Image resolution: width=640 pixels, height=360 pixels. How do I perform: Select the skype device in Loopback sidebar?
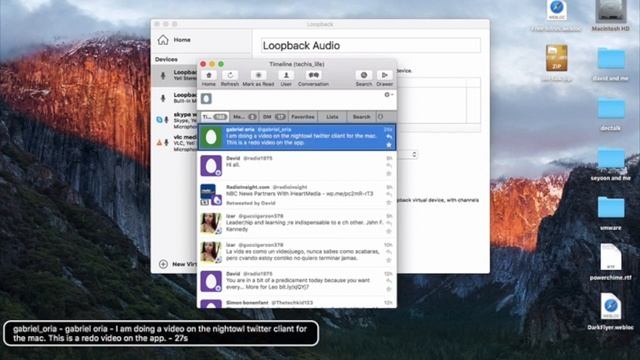tap(175, 120)
